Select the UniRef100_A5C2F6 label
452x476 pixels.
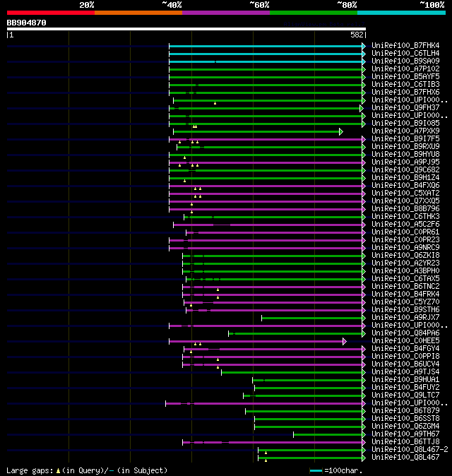(405, 225)
